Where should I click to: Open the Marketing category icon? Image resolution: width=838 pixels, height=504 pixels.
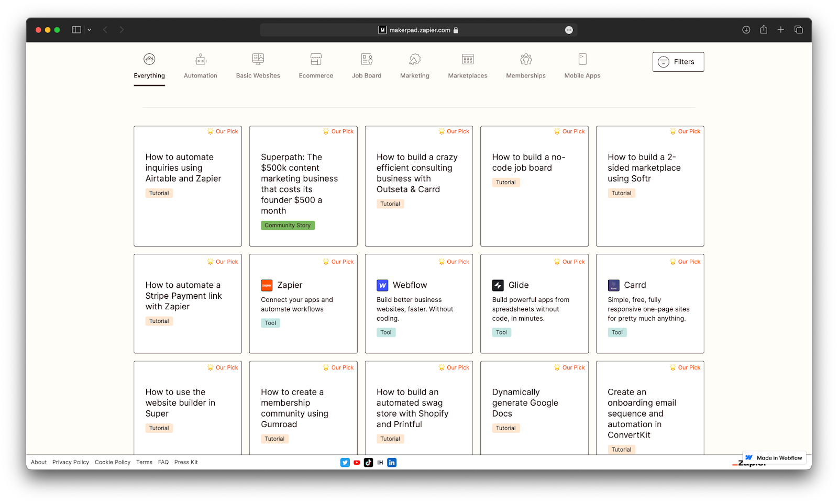click(x=415, y=59)
